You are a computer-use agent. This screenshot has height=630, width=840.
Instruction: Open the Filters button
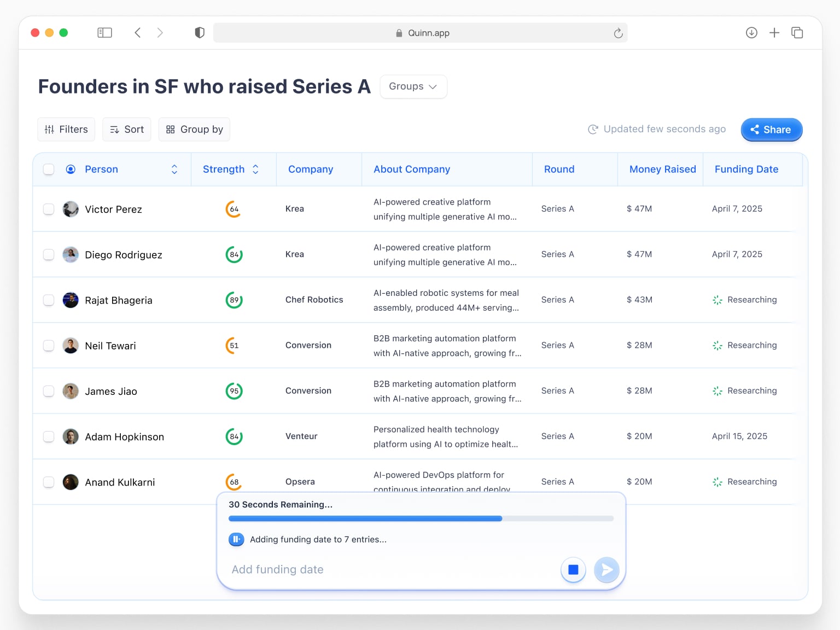click(x=66, y=130)
